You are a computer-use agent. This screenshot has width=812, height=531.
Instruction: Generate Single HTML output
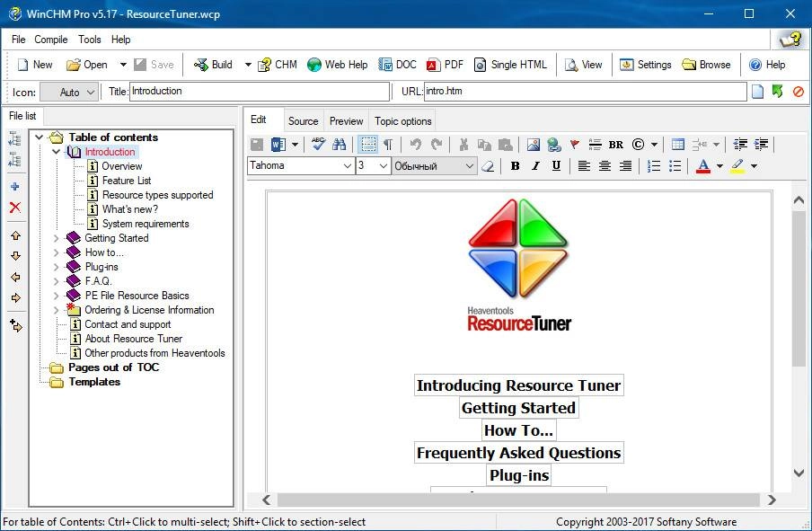coord(510,65)
